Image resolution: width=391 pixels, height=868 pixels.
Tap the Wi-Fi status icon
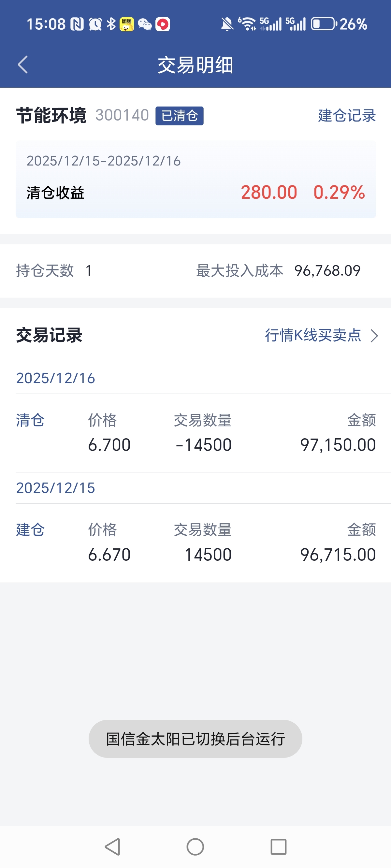(x=248, y=24)
